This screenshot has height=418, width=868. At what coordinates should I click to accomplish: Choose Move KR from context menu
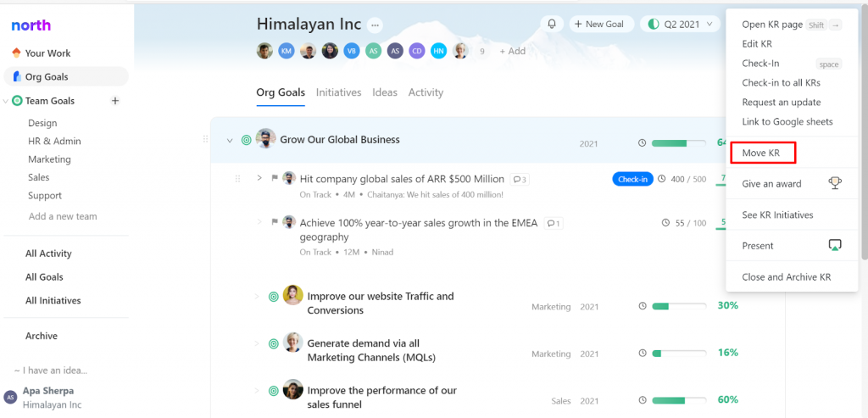click(x=763, y=153)
